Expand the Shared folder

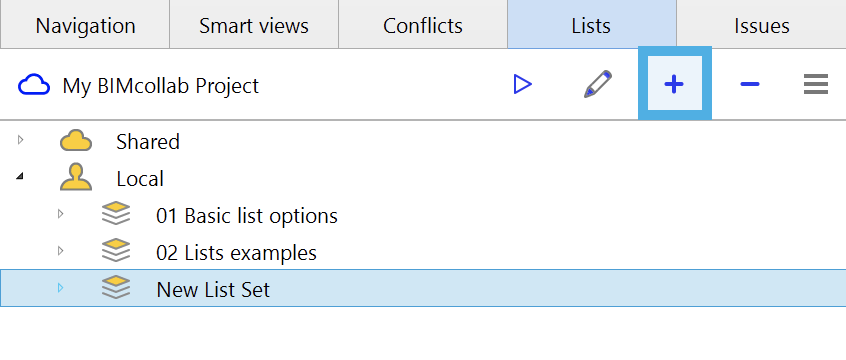pos(21,140)
